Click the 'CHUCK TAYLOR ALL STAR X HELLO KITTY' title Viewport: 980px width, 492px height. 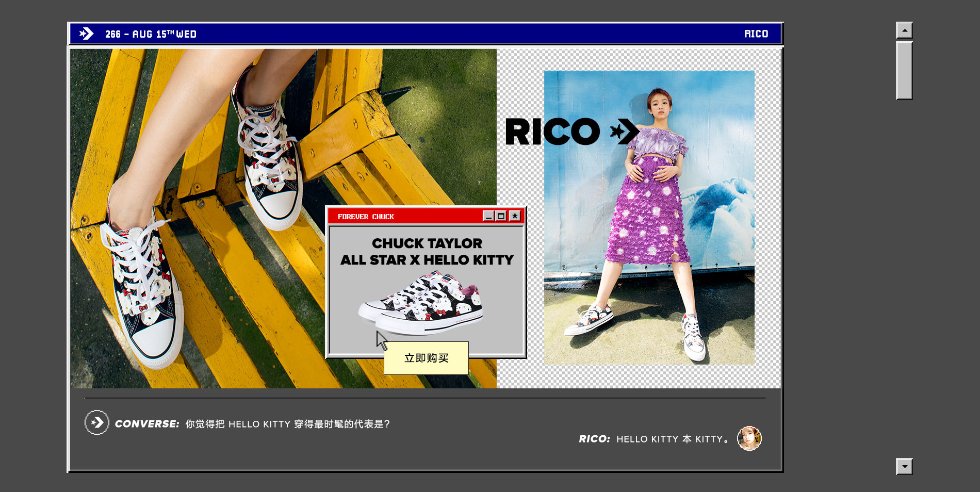pos(427,251)
